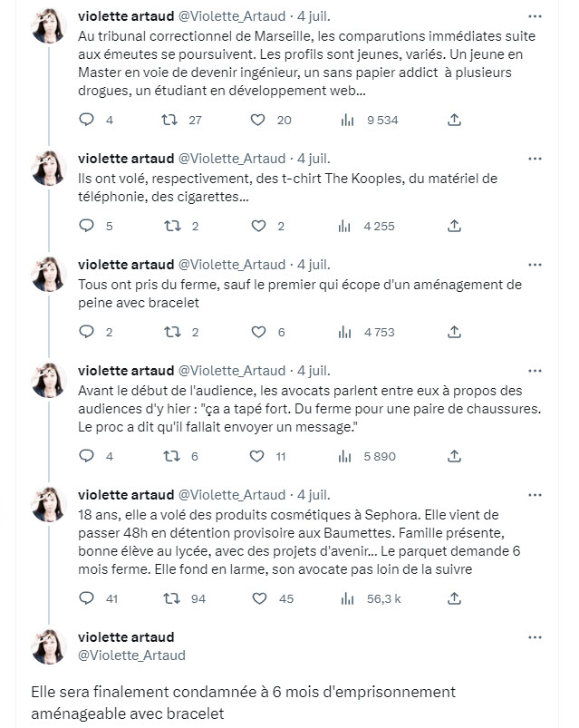The image size is (579, 728).
Task: View analytics on the 4 255 views tweet
Action: coord(346,226)
